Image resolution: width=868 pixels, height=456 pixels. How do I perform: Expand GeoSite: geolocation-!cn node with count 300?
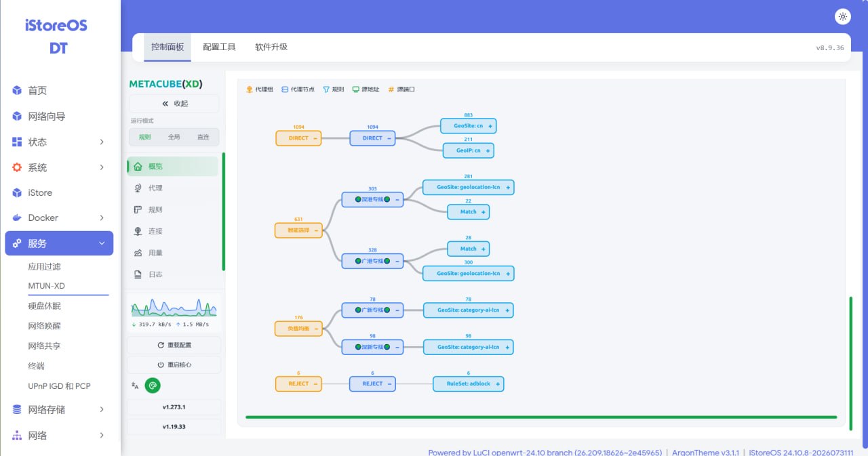(508, 273)
